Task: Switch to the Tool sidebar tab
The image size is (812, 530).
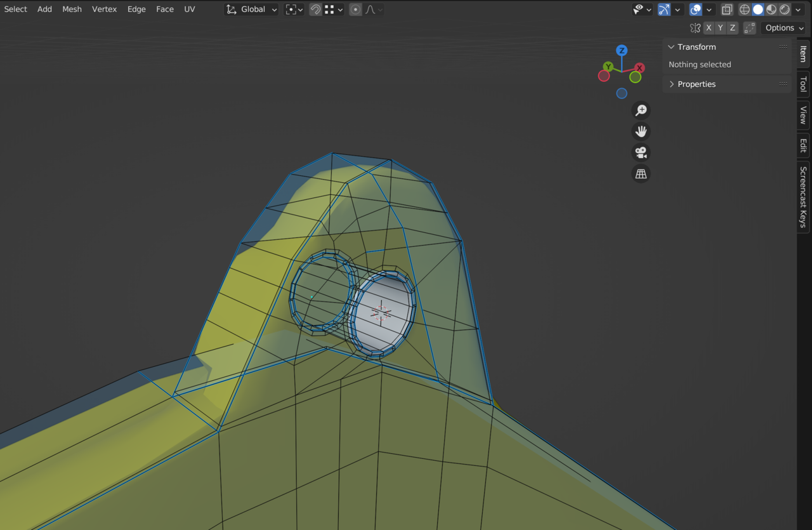Action: tap(803, 84)
